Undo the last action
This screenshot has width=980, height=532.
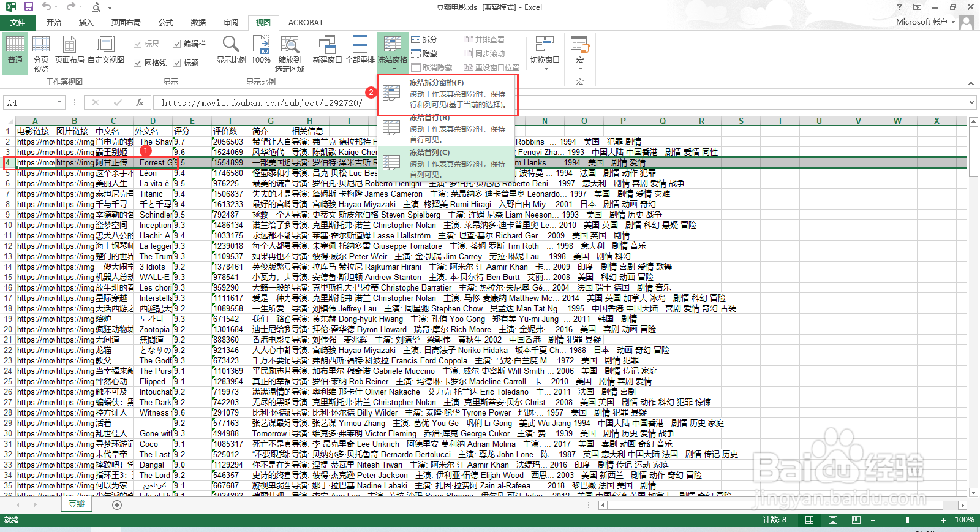pos(47,7)
